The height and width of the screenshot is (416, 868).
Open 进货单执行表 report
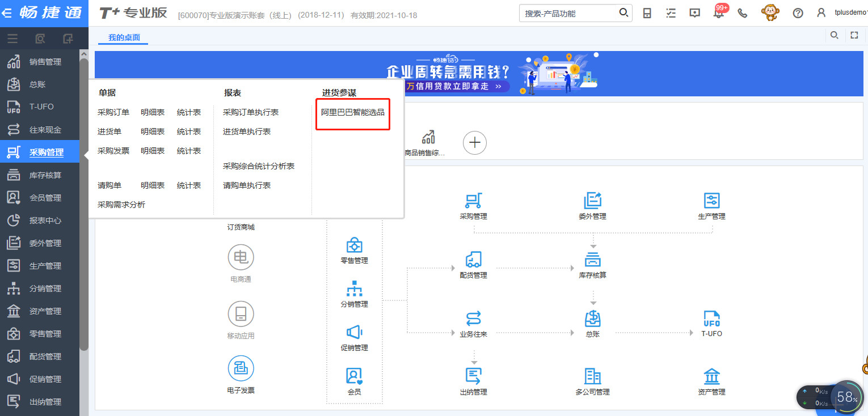coord(247,131)
